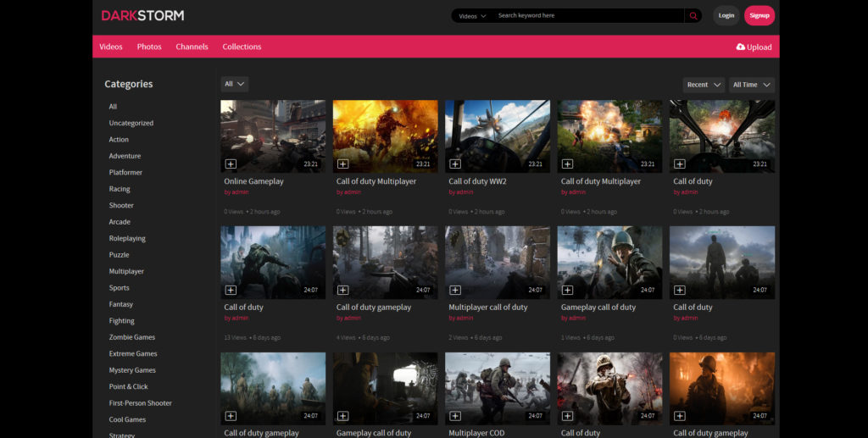Click the Gameplay call of duty title with 1 Views
Screen dimensions: 868x438
598,308
